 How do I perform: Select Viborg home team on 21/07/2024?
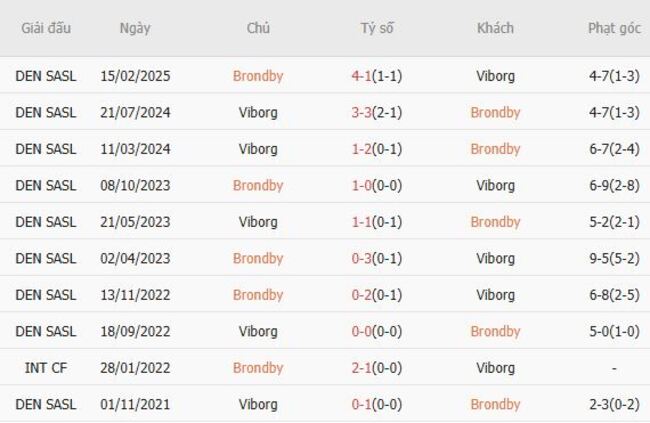[258, 112]
